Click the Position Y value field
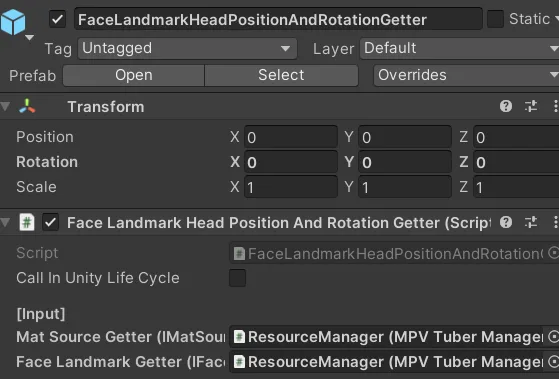The image size is (559, 379). 405,137
